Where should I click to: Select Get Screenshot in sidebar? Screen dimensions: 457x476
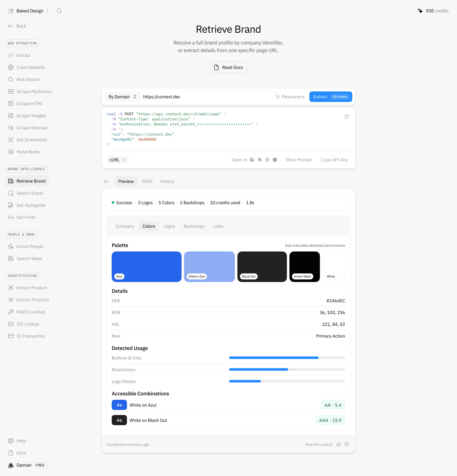click(27, 140)
